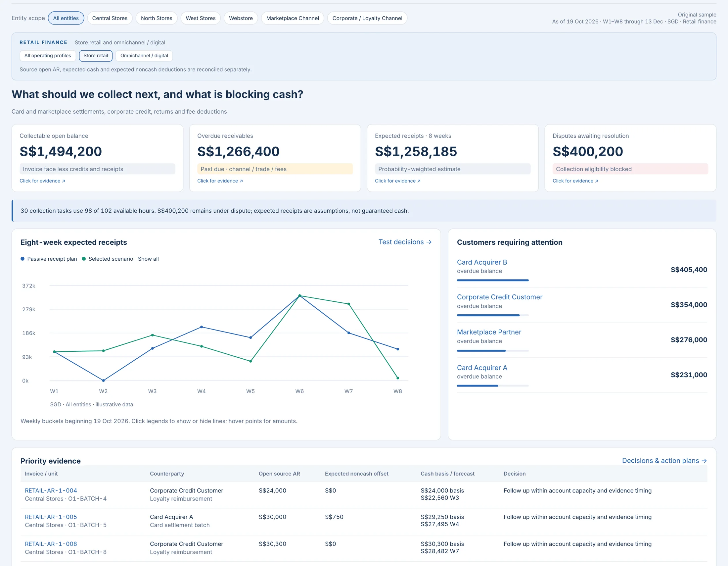Click the Expected noncash offset column header

(356, 474)
